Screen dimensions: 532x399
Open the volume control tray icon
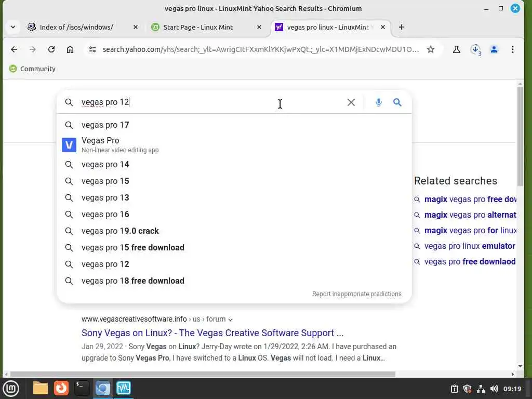(494, 389)
